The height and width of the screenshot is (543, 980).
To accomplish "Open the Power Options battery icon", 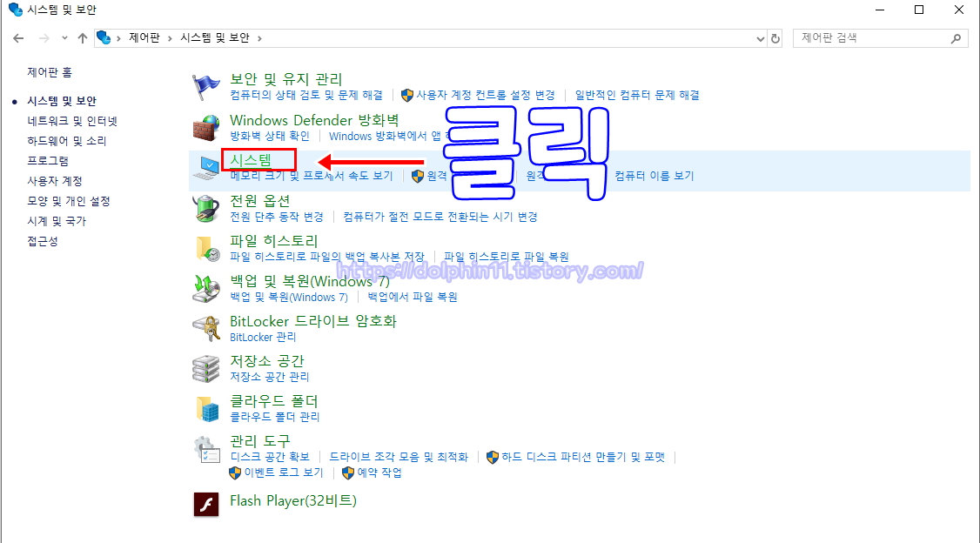I will coord(205,209).
